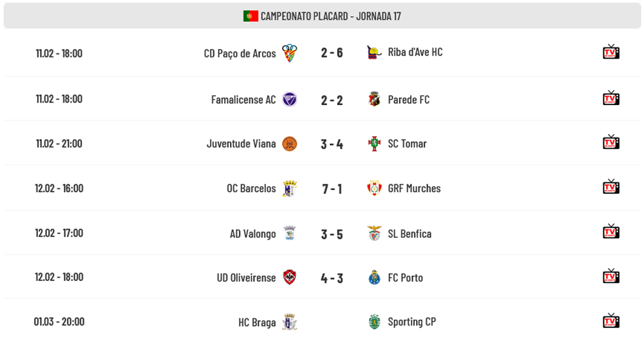644x339 pixels.
Task: Click the 4 - 3 Oliveirense-Porto score
Action: (x=332, y=278)
